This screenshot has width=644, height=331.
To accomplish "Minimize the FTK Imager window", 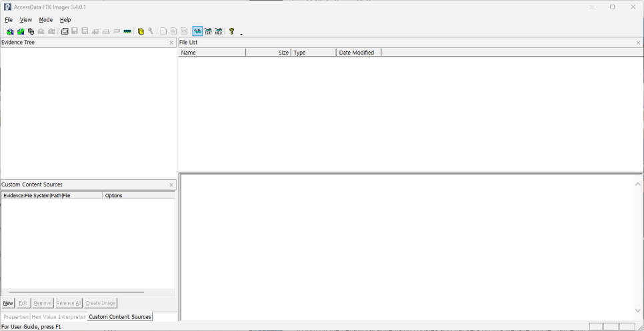I will (x=592, y=7).
